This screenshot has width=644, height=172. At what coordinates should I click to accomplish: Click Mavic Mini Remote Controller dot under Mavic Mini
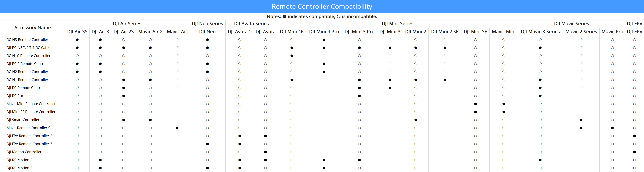click(504, 104)
